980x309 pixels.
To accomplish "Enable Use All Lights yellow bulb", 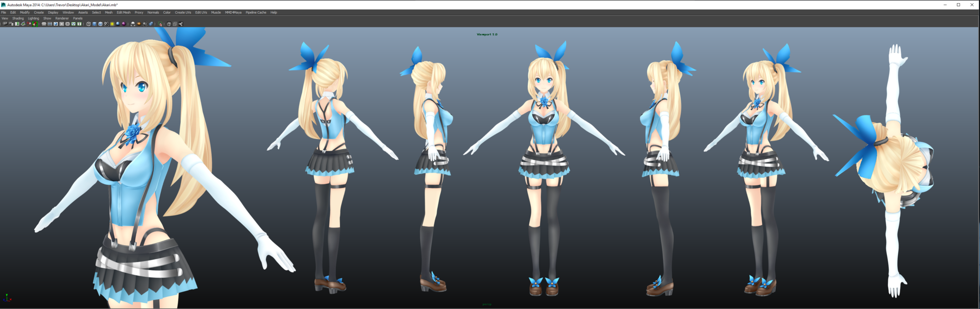I will (x=112, y=24).
